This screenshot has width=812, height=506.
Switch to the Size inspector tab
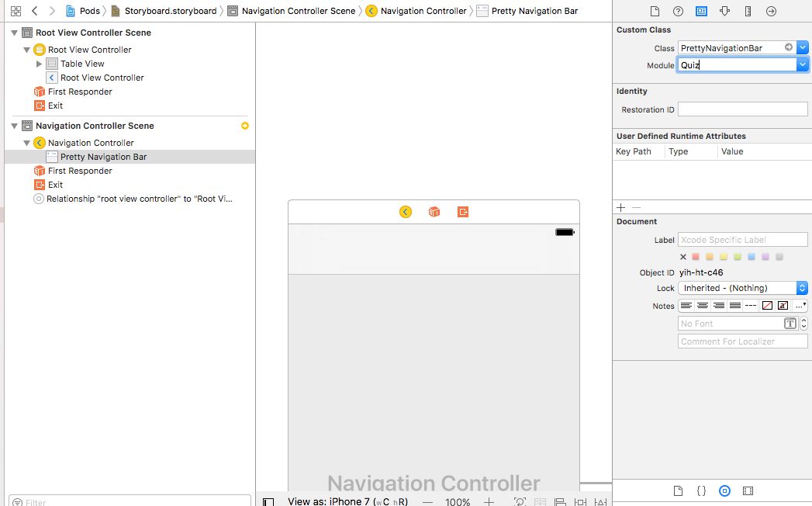click(748, 11)
